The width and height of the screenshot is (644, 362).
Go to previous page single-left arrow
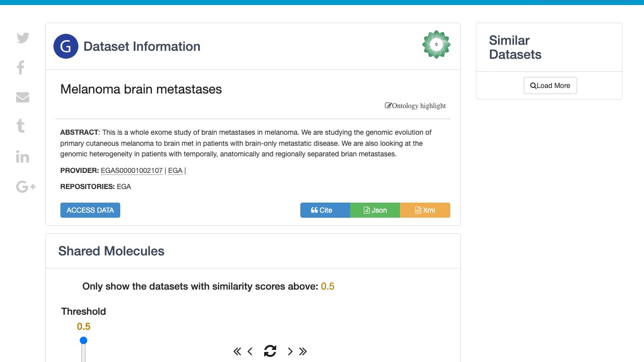click(250, 351)
